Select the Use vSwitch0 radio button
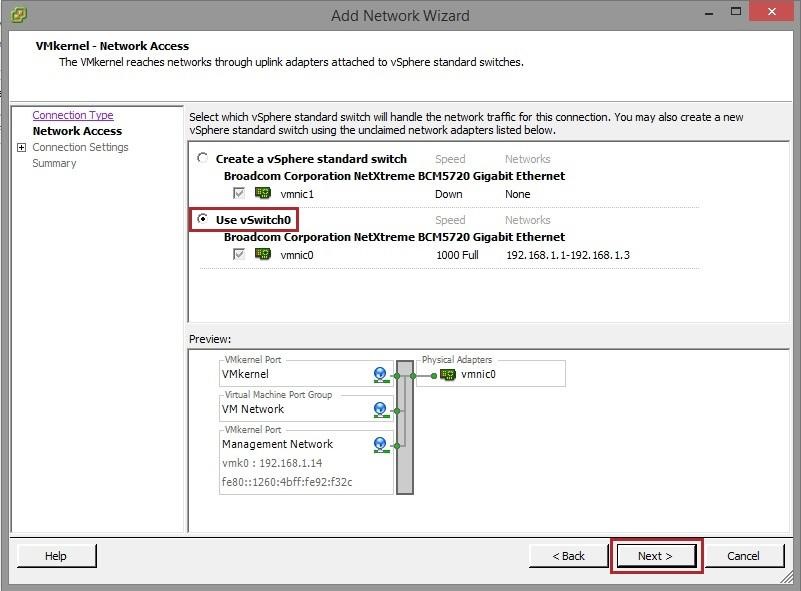The height and width of the screenshot is (591, 801). pyautogui.click(x=203, y=219)
